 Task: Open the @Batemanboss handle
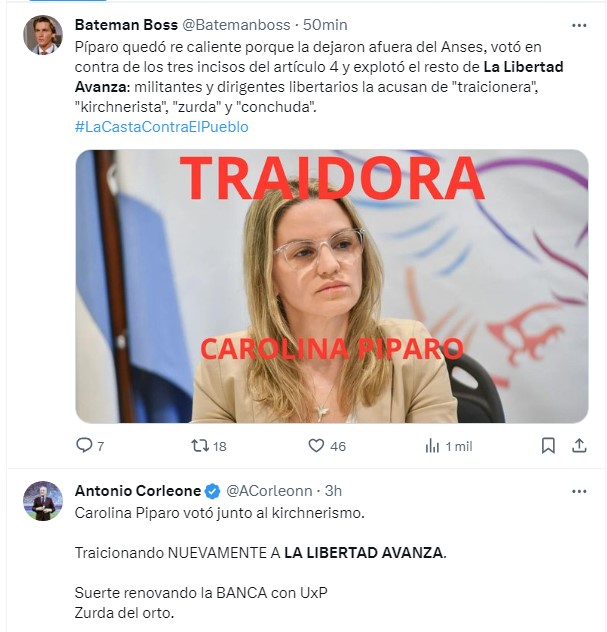tap(236, 25)
